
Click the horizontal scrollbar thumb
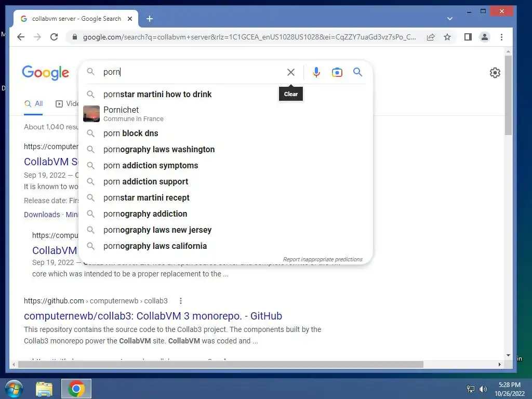[x=220, y=365]
